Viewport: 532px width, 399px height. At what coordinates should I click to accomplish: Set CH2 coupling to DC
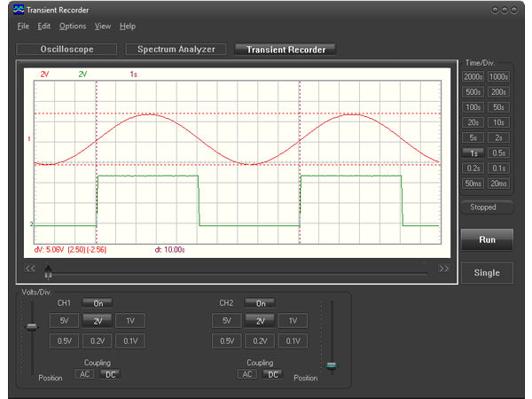[273, 374]
